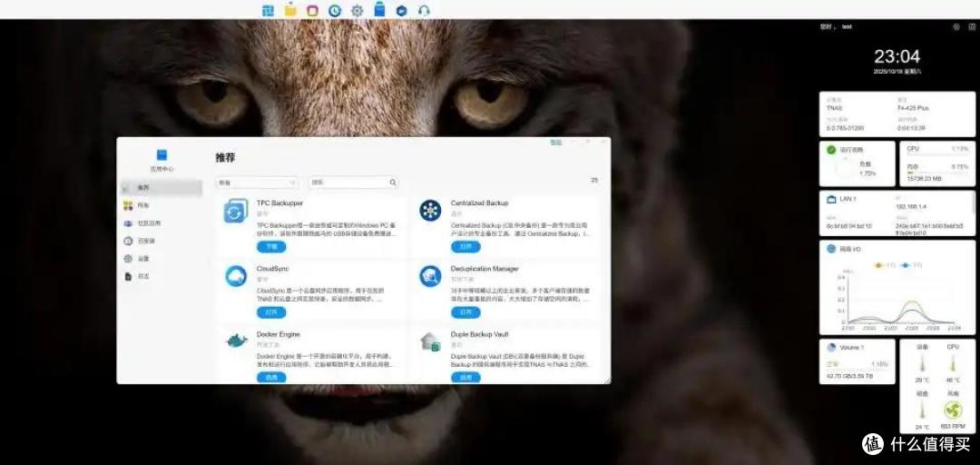
Task: Click the LAN 1 network icon
Action: [831, 199]
